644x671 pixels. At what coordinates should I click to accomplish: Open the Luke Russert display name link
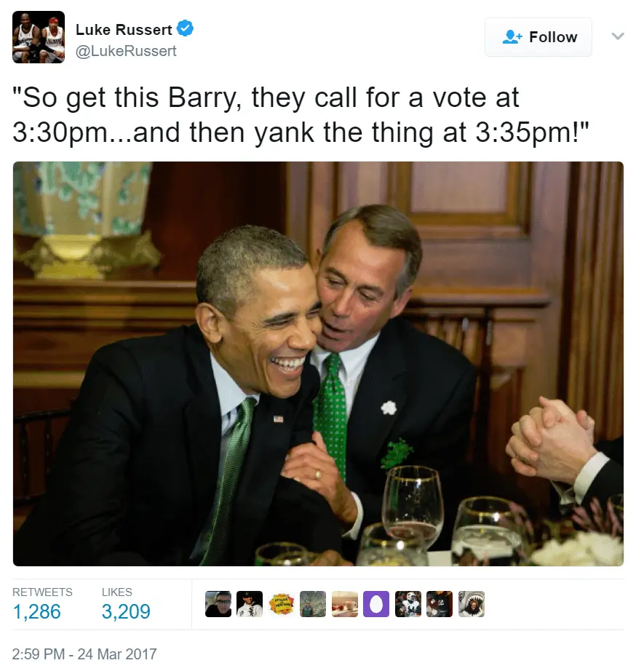coord(124,30)
